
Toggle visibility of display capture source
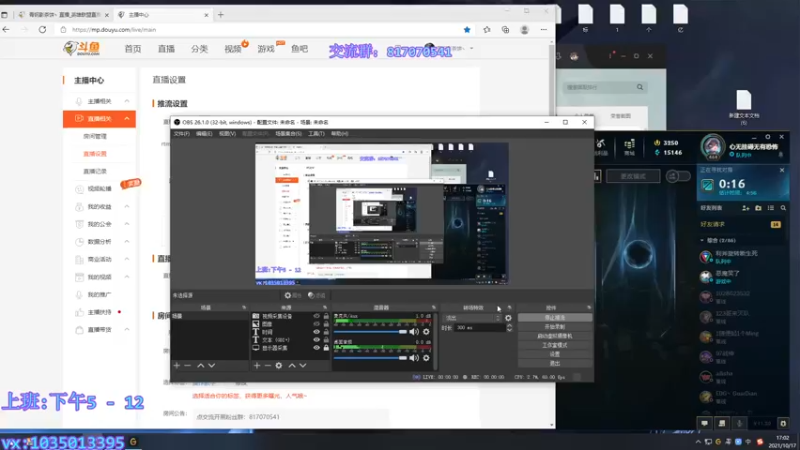(316, 348)
